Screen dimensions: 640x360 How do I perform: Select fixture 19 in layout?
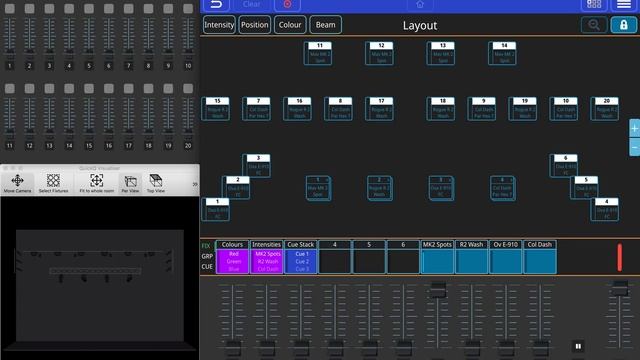[x=523, y=109]
